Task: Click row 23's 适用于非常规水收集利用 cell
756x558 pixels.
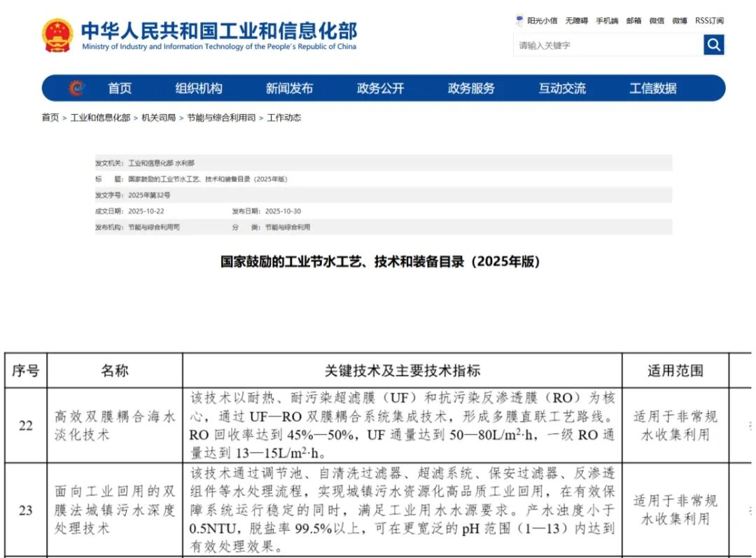Action: (x=675, y=510)
